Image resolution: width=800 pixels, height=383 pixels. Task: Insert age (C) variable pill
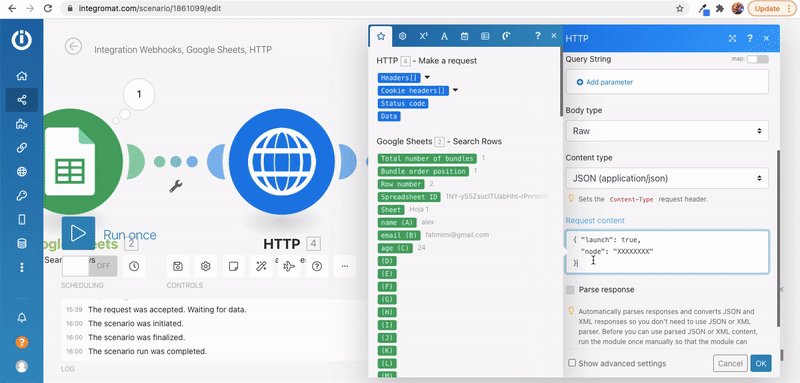(395, 248)
